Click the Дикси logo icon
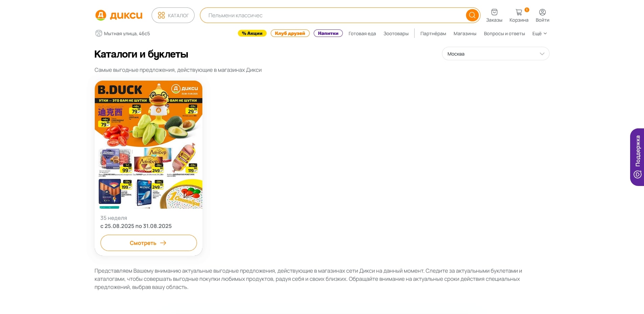644x314 pixels. 101,15
